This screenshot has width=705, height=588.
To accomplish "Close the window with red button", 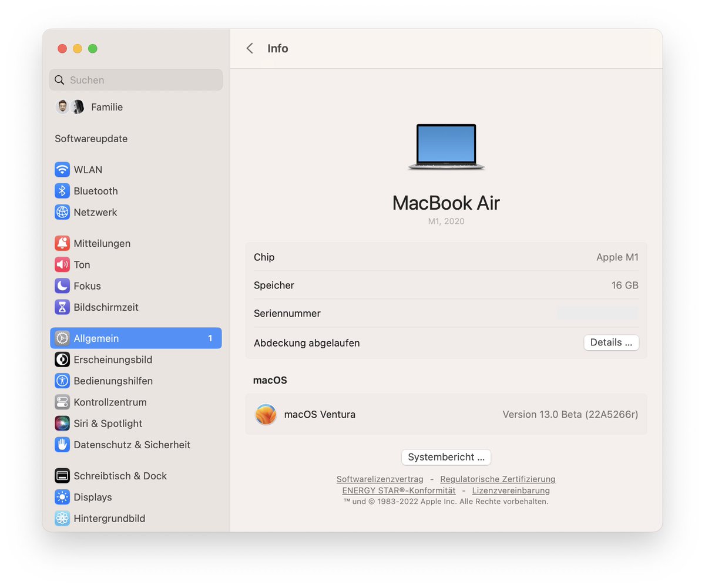I will (62, 49).
